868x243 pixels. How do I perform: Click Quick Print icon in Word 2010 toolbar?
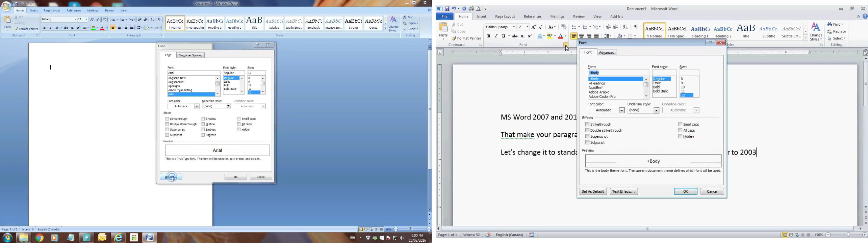[471, 9]
